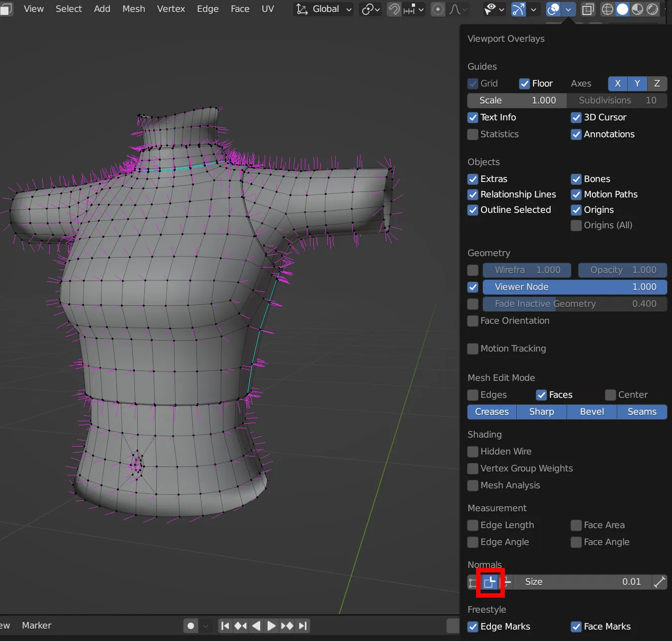Disable the Bones overlay checkbox
The width and height of the screenshot is (672, 641).
576,179
